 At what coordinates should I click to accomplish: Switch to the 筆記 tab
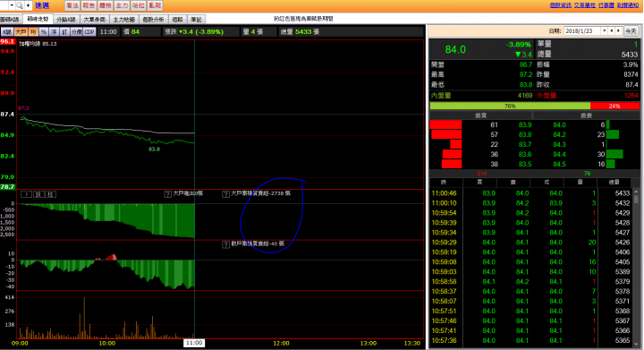point(196,20)
